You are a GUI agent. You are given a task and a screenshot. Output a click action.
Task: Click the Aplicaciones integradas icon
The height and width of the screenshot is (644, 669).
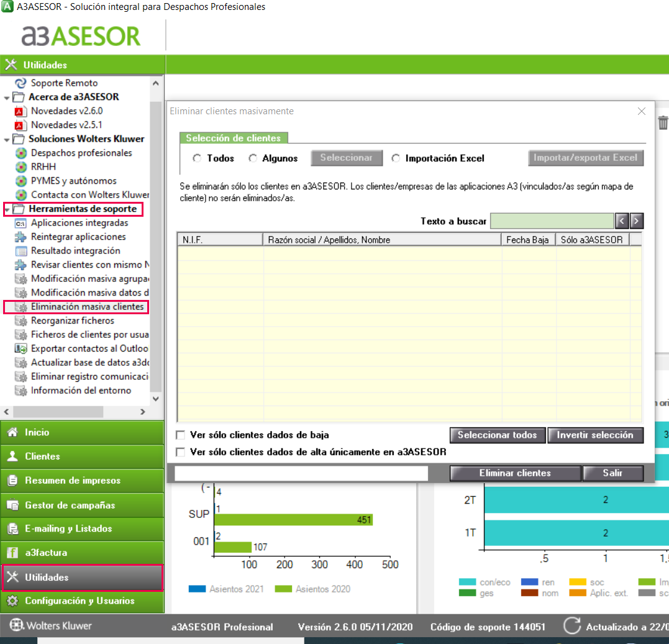[x=20, y=223]
